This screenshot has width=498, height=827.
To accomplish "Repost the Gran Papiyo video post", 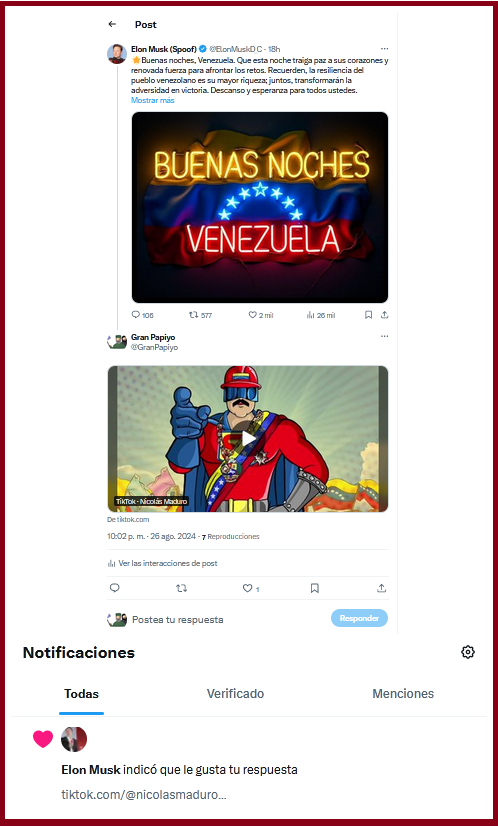I will click(x=181, y=588).
